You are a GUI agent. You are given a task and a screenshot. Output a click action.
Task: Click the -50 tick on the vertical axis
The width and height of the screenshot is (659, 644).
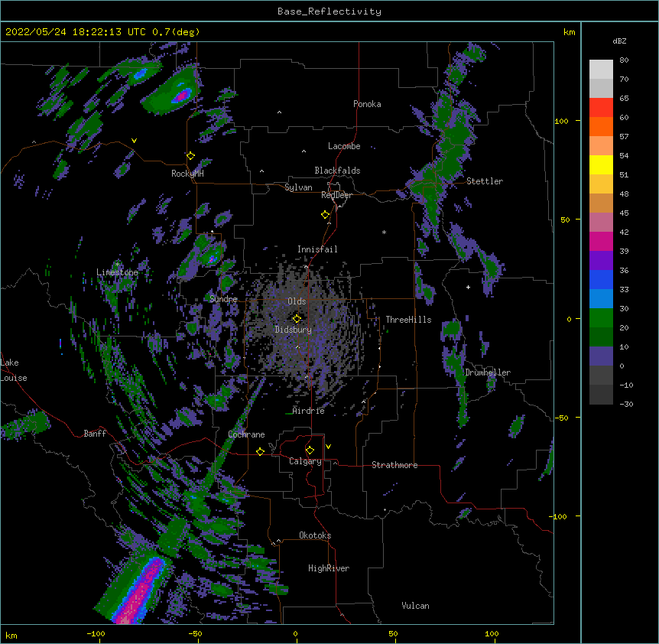[x=560, y=418]
